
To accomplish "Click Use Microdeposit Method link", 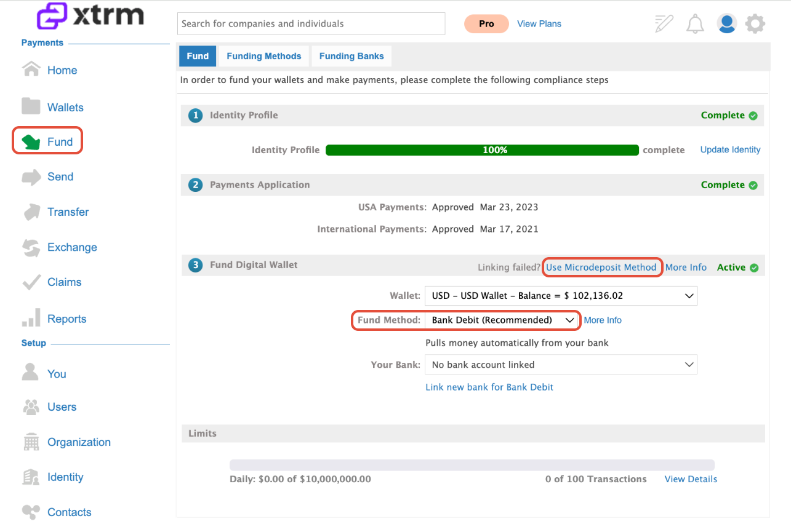I will pos(601,268).
